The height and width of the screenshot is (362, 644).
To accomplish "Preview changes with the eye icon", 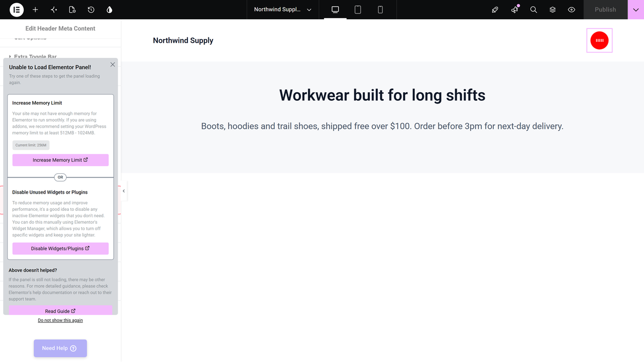I will pyautogui.click(x=572, y=10).
